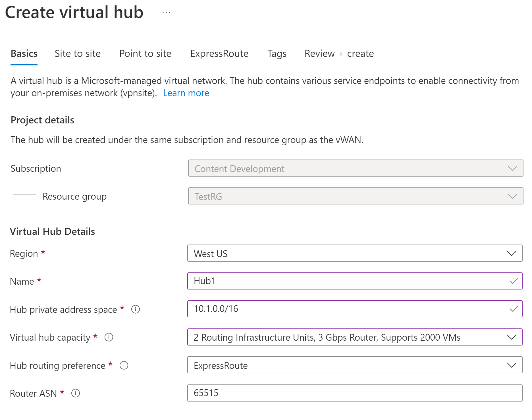Select the Tags tab
Screen dimensions: 532x420
[x=277, y=53]
